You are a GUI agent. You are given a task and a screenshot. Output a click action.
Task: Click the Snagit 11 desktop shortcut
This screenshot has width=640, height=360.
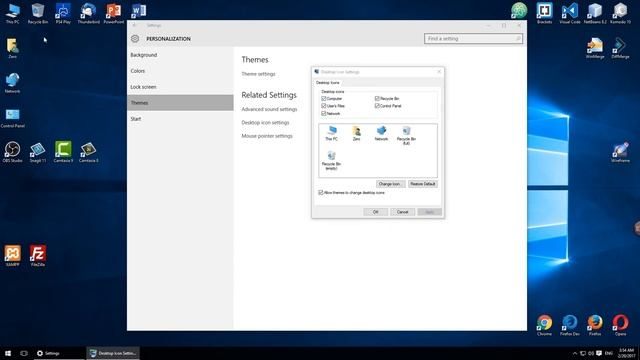(38, 152)
